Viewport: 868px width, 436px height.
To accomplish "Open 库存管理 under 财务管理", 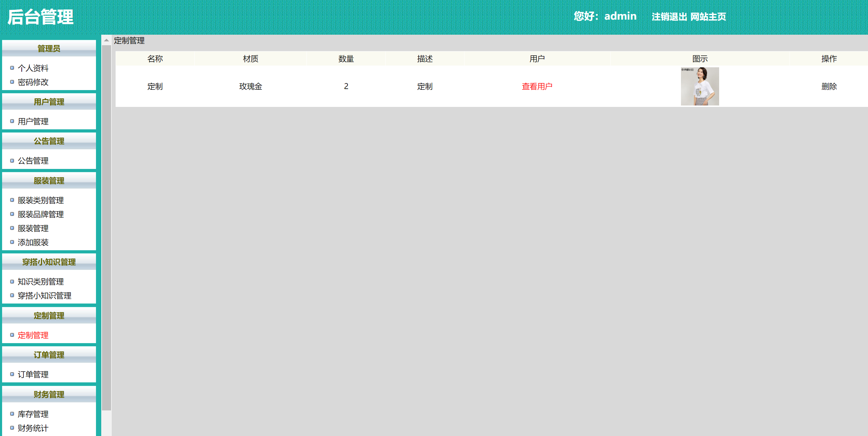I will tap(33, 414).
